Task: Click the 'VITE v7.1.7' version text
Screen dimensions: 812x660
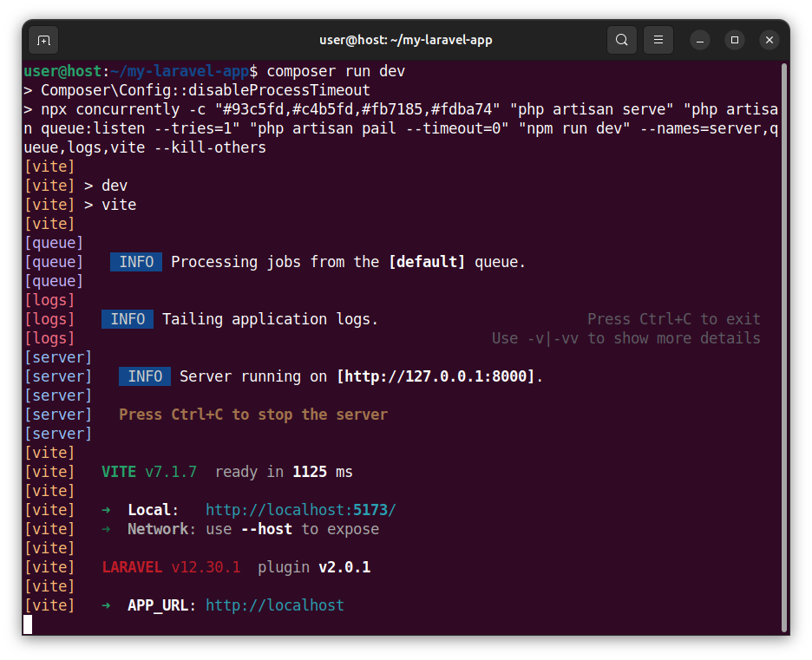Action: point(149,472)
